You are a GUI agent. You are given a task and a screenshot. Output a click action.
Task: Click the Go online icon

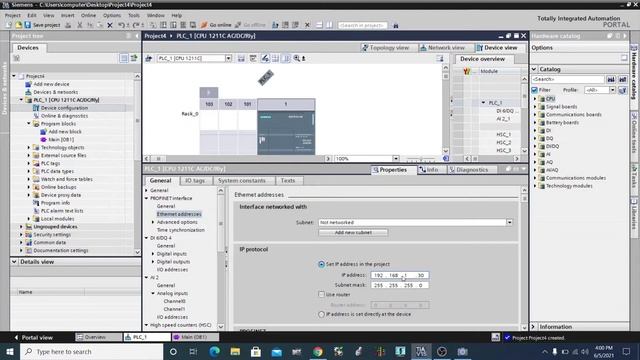click(204, 25)
